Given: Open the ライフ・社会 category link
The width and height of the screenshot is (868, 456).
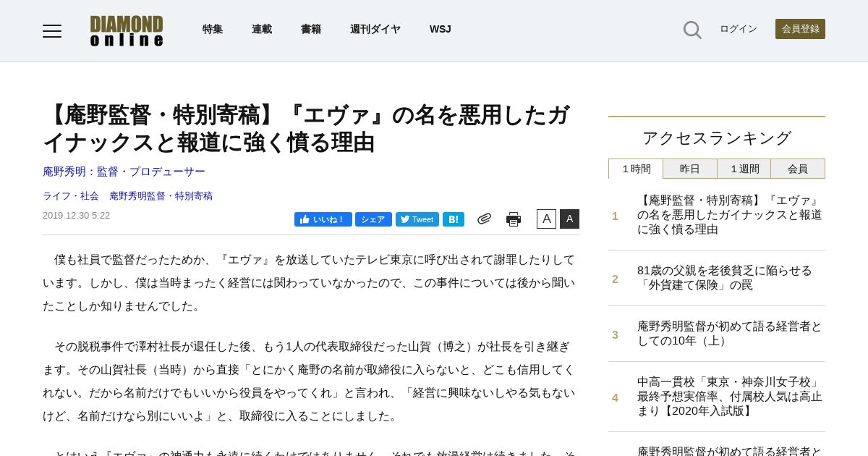Looking at the screenshot, I should pos(71,195).
